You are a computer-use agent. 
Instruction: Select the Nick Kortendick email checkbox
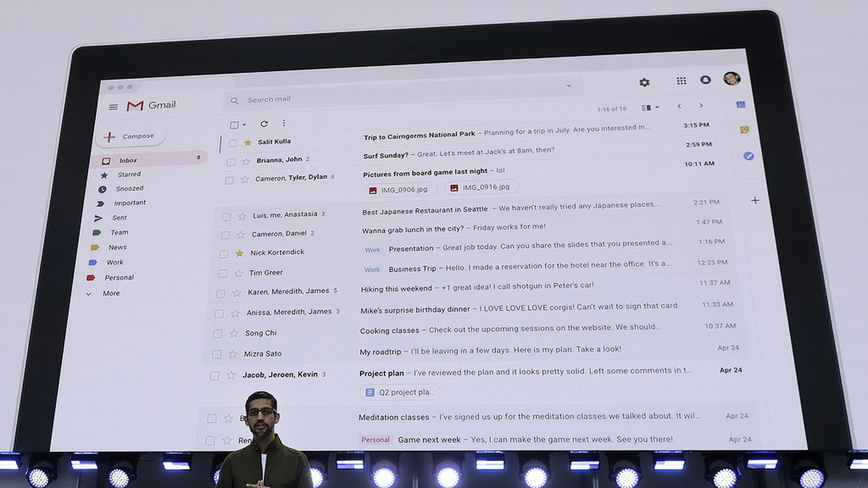pyautogui.click(x=224, y=254)
